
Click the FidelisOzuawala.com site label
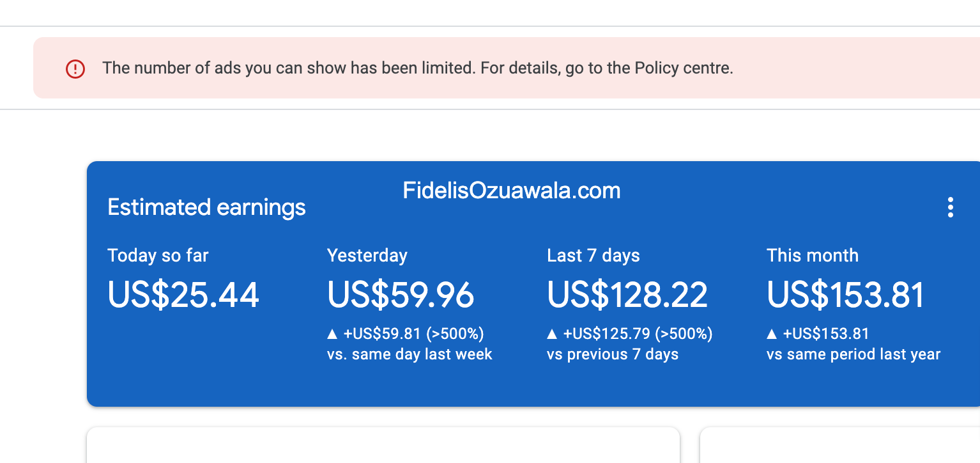[512, 191]
